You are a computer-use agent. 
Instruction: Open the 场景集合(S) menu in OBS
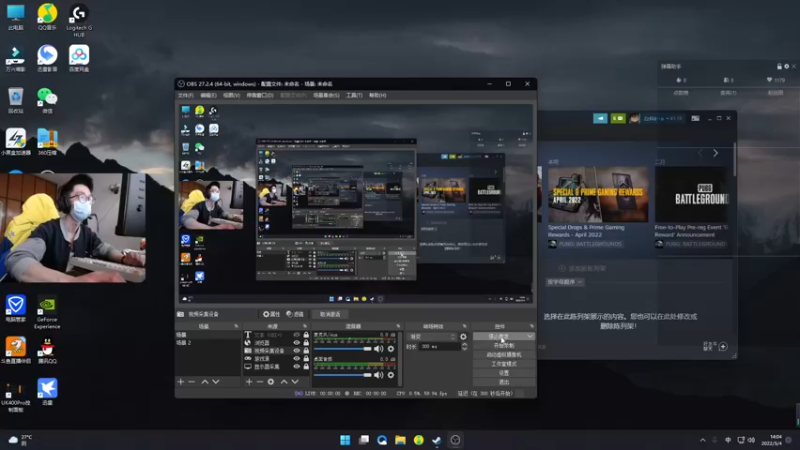[326, 95]
